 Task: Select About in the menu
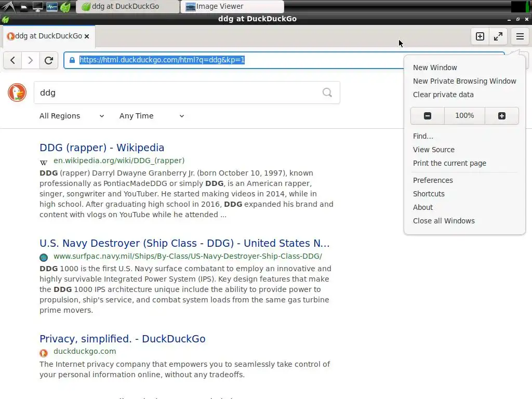pyautogui.click(x=423, y=207)
